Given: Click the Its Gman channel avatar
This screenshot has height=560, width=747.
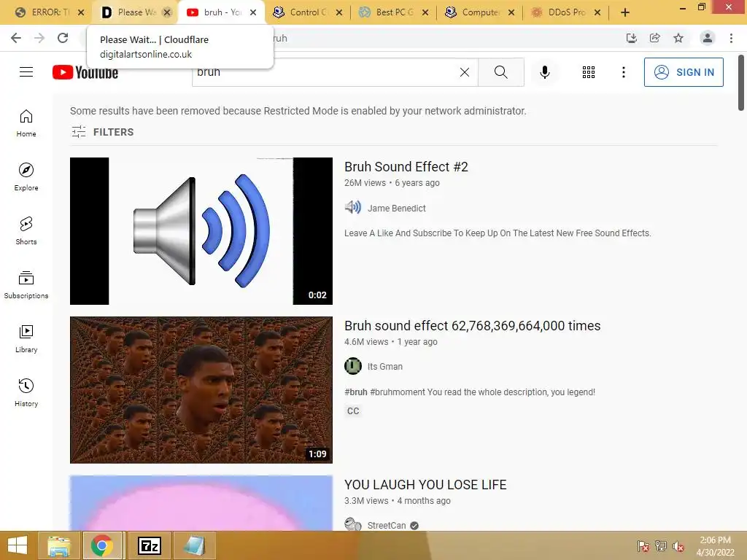Looking at the screenshot, I should click(353, 366).
